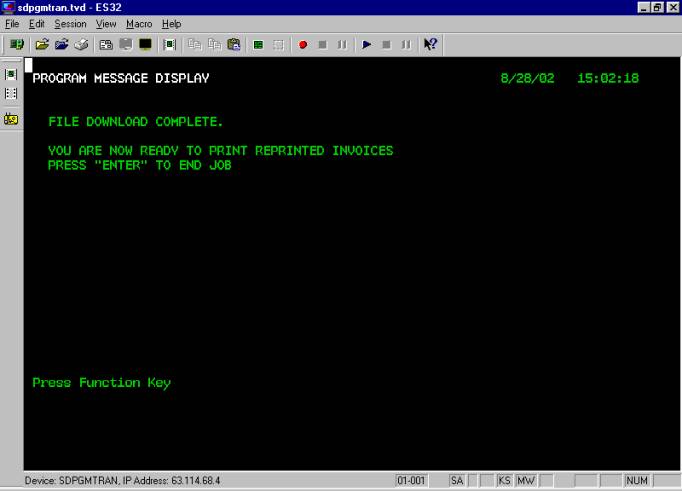Image resolution: width=682 pixels, height=491 pixels.
Task: Click the clipboard paste icon
Action: pos(234,44)
